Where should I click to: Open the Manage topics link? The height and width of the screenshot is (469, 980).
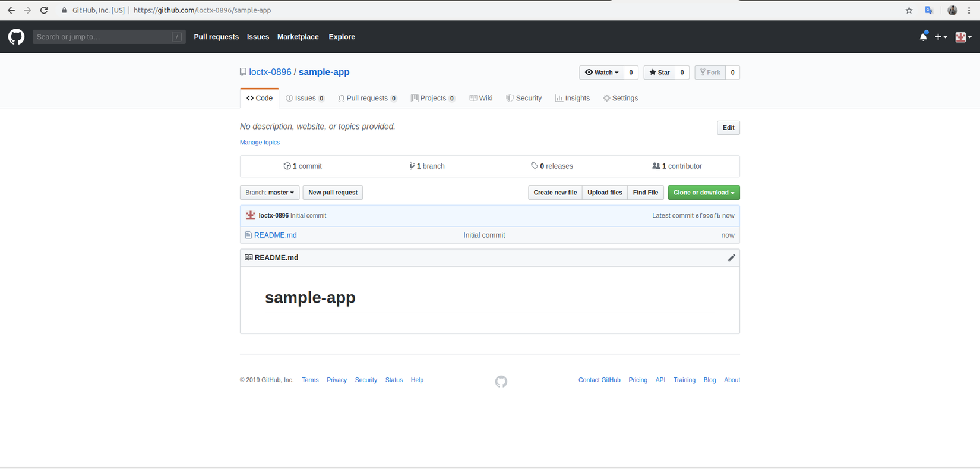[x=260, y=143]
